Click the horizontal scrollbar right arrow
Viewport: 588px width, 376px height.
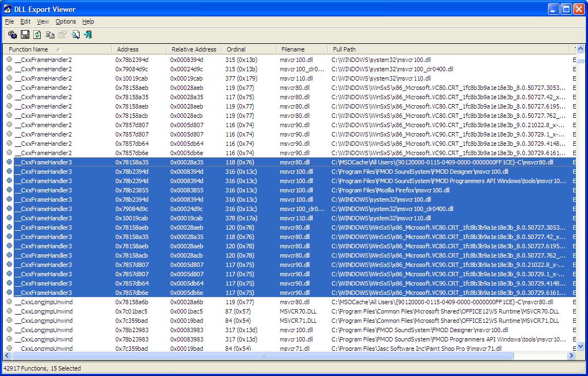coord(572,355)
